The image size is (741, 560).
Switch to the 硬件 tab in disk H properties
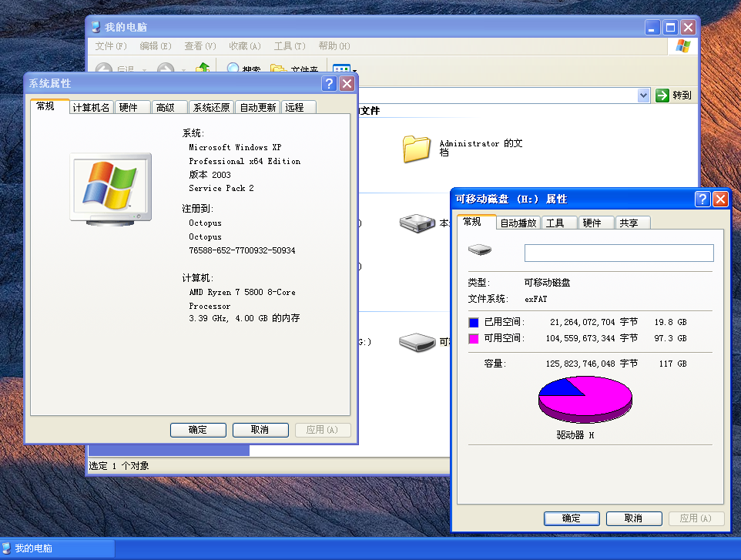[x=596, y=223]
